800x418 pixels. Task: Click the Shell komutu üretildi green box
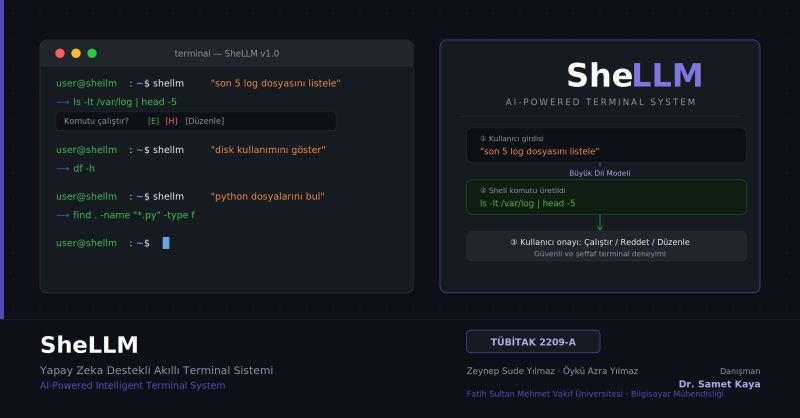606,197
